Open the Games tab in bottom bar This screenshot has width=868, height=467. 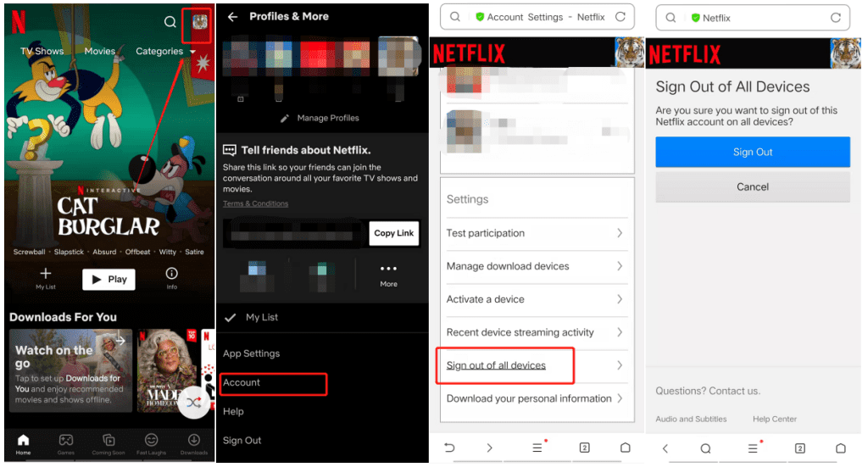[66, 444]
